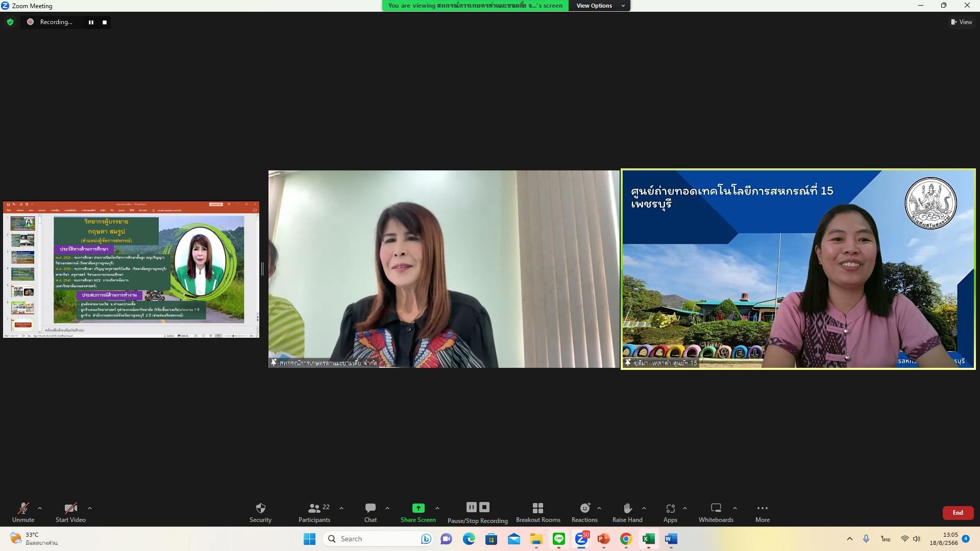Click the stop recording square button
The height and width of the screenshot is (551, 980).
(x=105, y=22)
